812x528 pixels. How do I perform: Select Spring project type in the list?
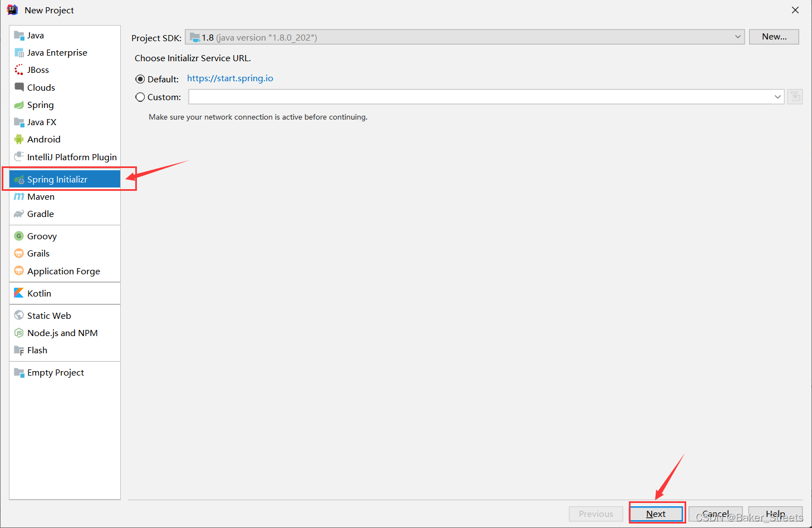65,105
